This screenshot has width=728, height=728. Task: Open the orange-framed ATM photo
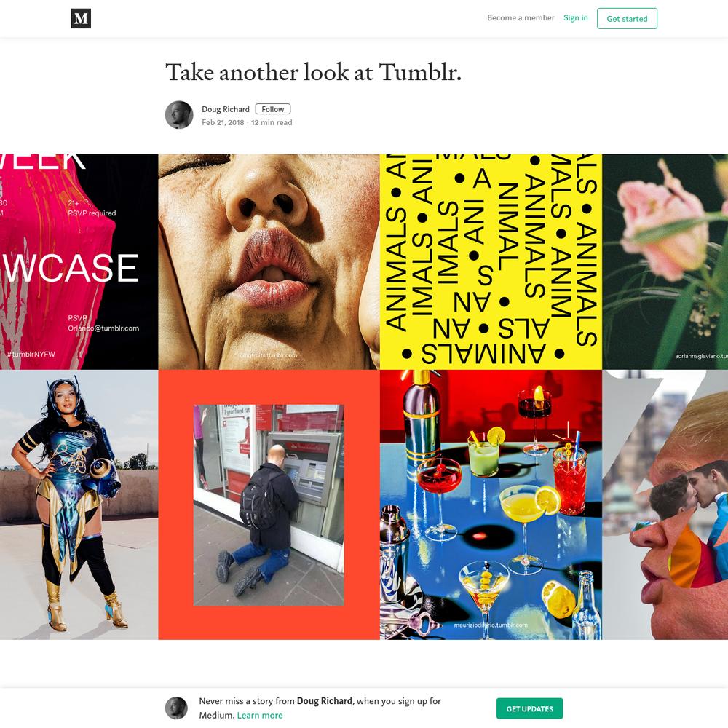(269, 505)
